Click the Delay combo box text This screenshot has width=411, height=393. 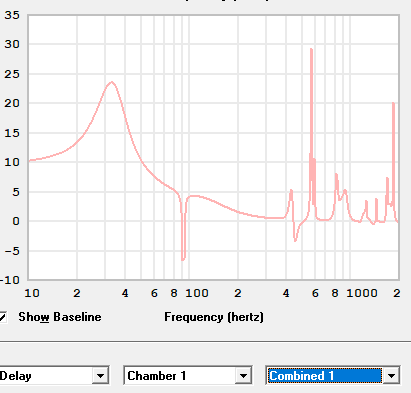pos(16,376)
